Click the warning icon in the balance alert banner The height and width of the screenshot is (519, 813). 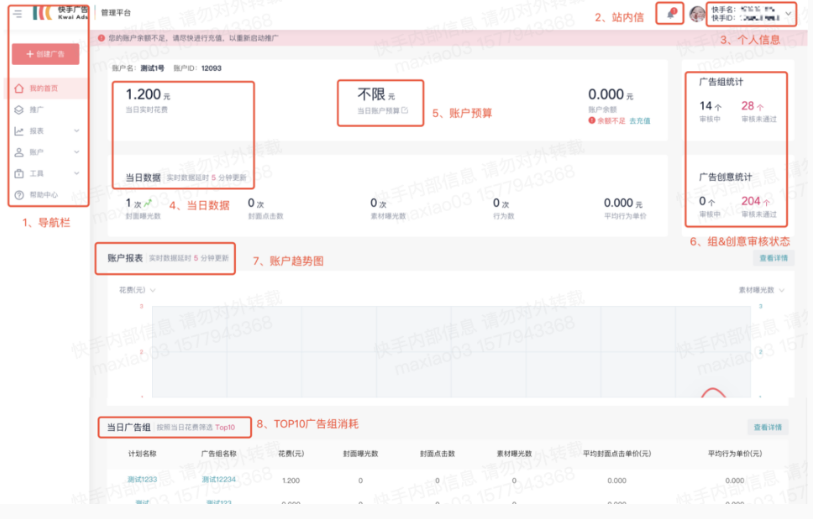pos(102,38)
